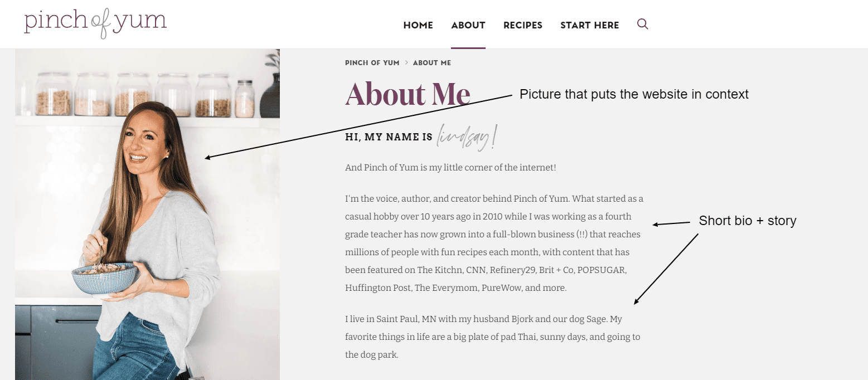Click the breadcrumb chevron separator

(406, 63)
